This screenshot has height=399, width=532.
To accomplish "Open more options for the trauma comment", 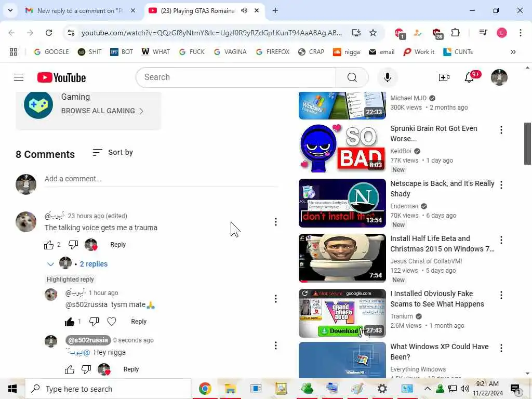I will tap(275, 222).
